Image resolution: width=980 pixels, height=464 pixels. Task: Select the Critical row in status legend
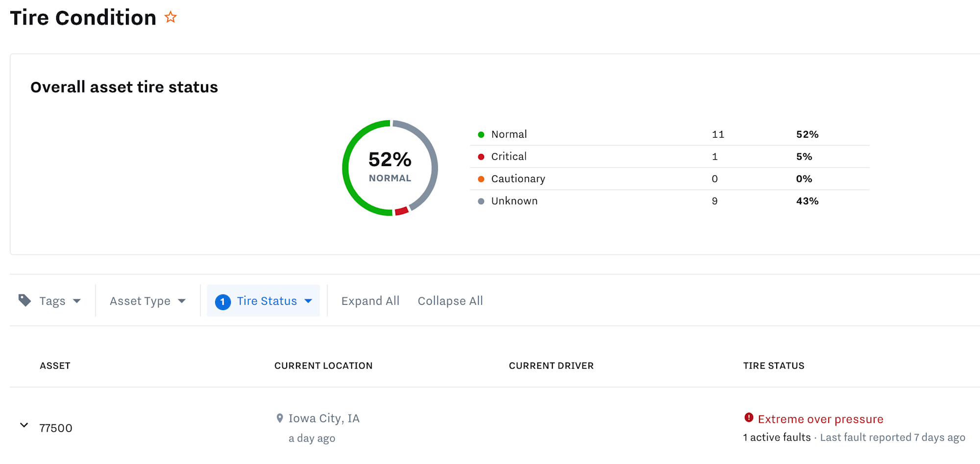point(669,157)
